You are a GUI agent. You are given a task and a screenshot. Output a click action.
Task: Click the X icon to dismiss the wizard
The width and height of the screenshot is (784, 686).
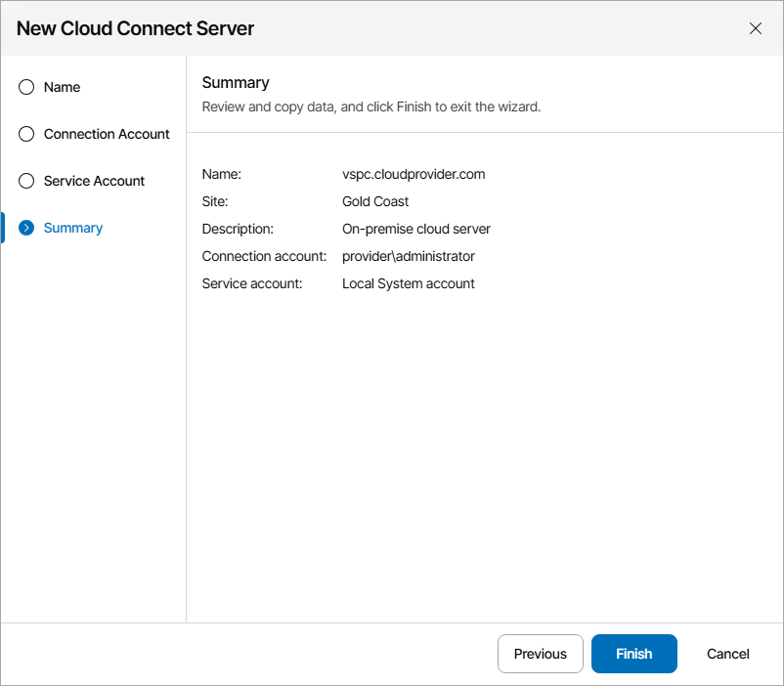point(756,28)
